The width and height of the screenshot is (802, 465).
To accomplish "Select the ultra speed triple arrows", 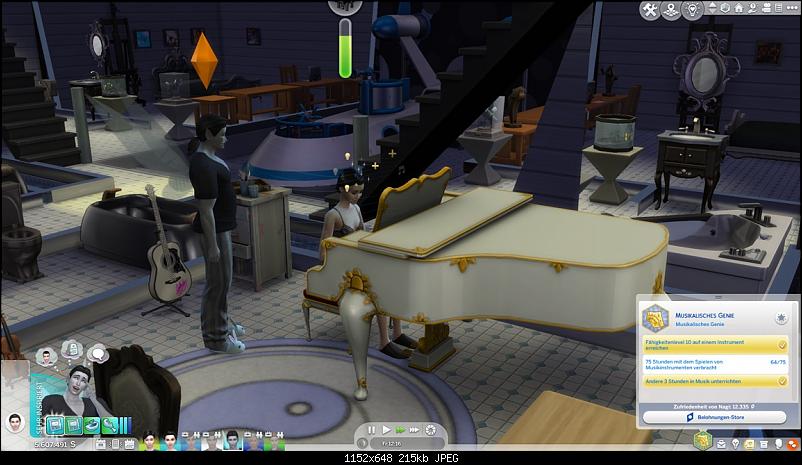I will pos(415,430).
